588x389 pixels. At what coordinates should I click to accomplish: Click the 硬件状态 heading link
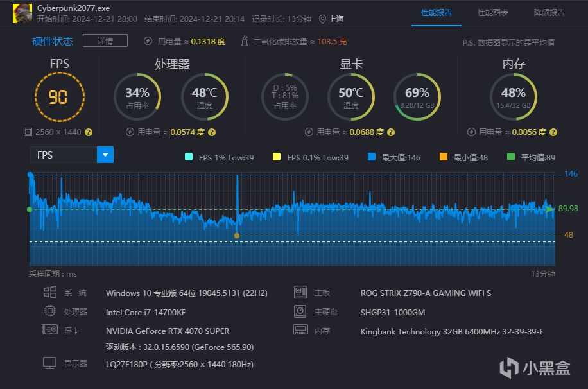[53, 41]
